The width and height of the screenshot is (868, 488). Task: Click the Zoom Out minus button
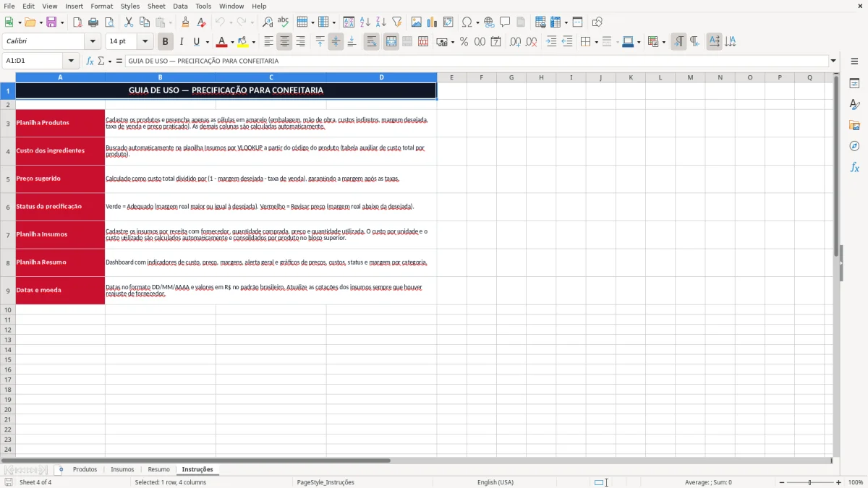781,482
